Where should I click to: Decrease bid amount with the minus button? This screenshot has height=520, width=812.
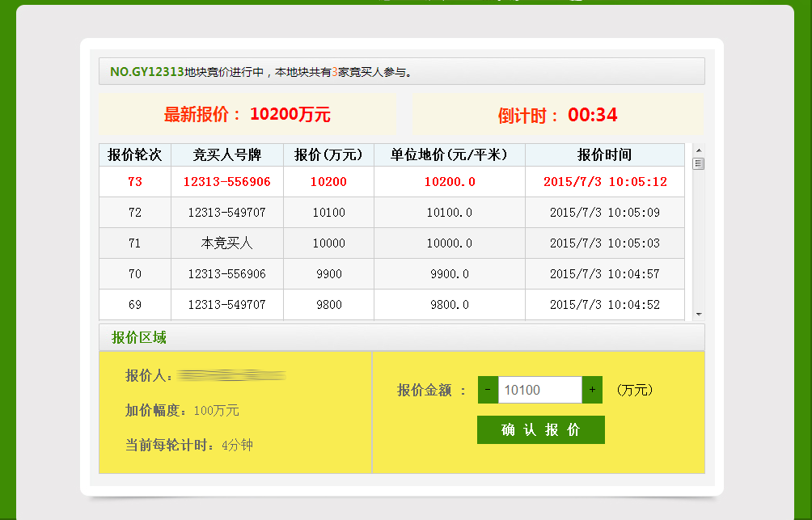488,390
